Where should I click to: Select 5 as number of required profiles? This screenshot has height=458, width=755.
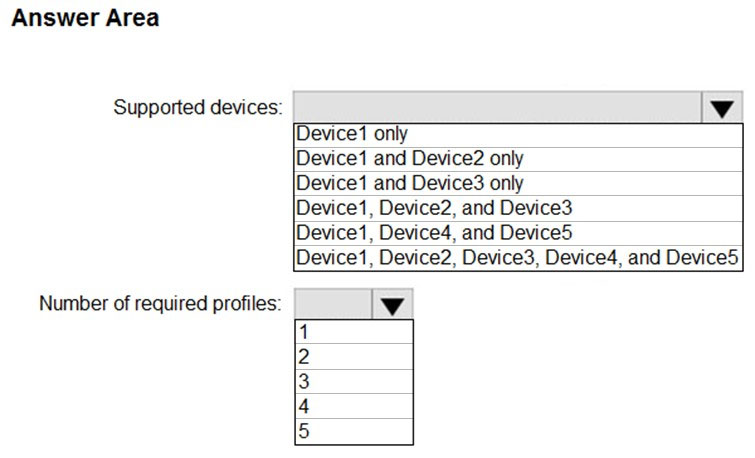pos(354,431)
